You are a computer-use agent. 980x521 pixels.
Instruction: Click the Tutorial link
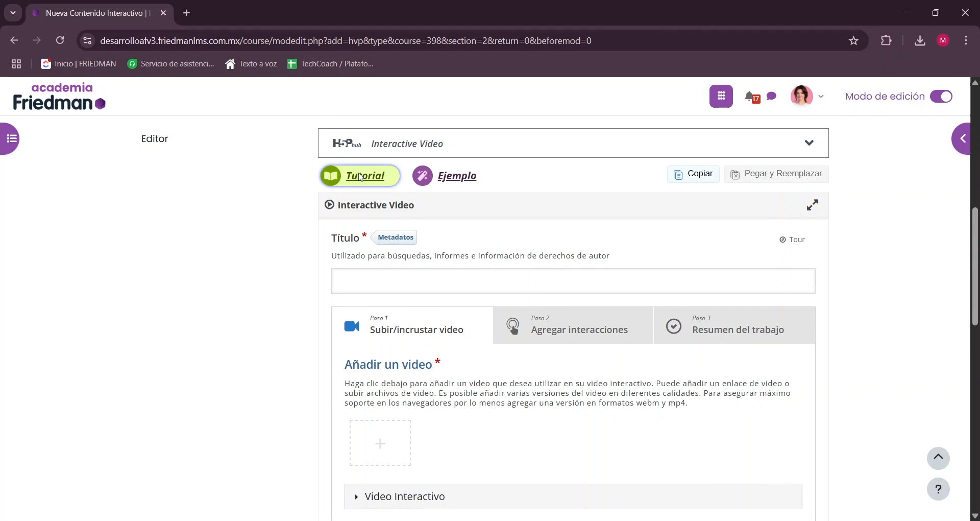[x=365, y=176]
